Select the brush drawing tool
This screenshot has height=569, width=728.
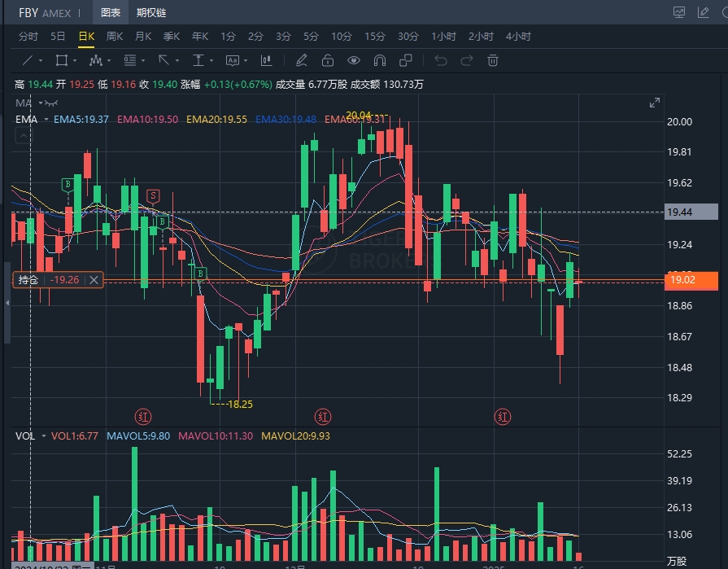click(301, 60)
